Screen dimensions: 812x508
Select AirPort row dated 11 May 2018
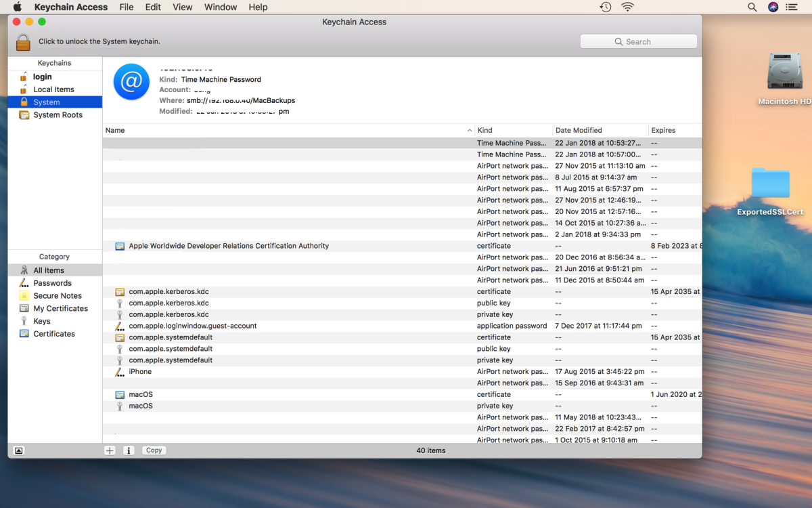click(402, 417)
